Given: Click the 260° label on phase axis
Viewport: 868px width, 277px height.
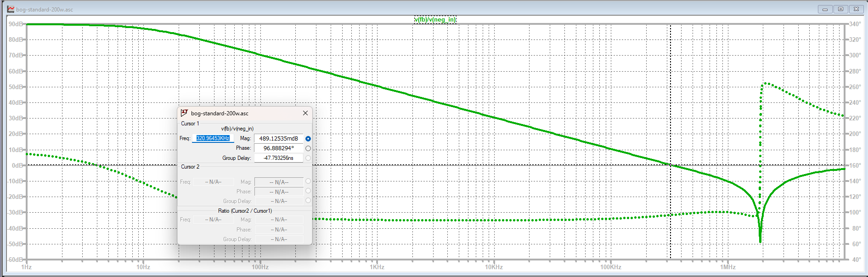Looking at the screenshot, I should pos(855,87).
